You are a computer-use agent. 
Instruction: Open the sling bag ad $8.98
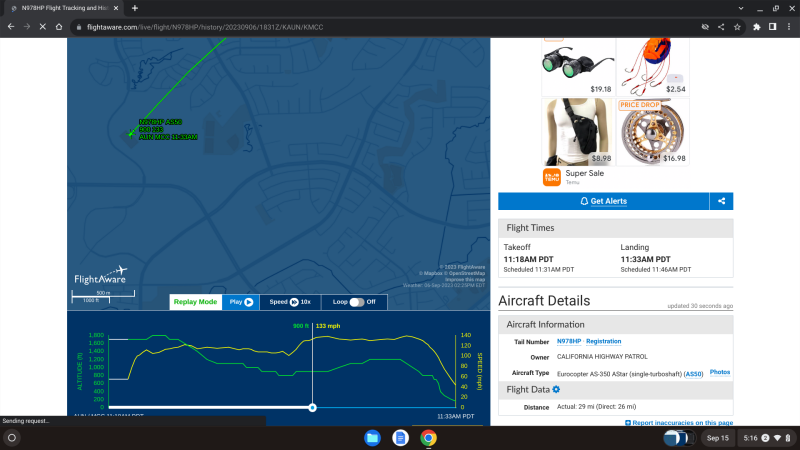[578, 132]
